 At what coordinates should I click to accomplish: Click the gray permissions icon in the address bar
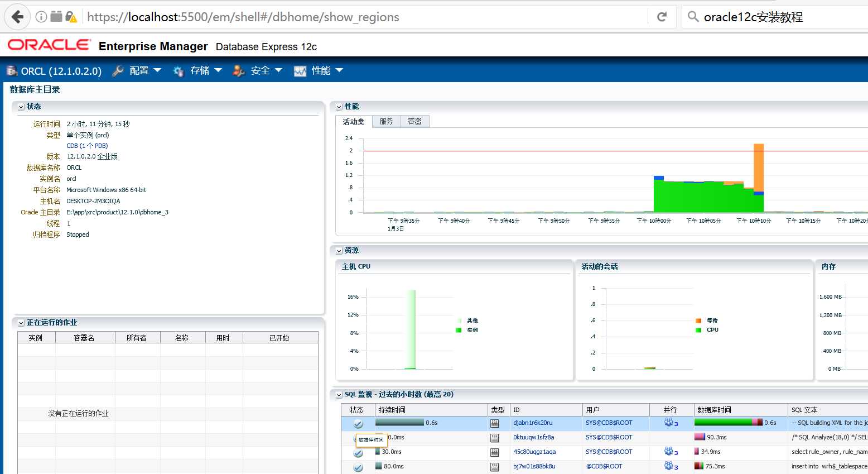(x=56, y=16)
